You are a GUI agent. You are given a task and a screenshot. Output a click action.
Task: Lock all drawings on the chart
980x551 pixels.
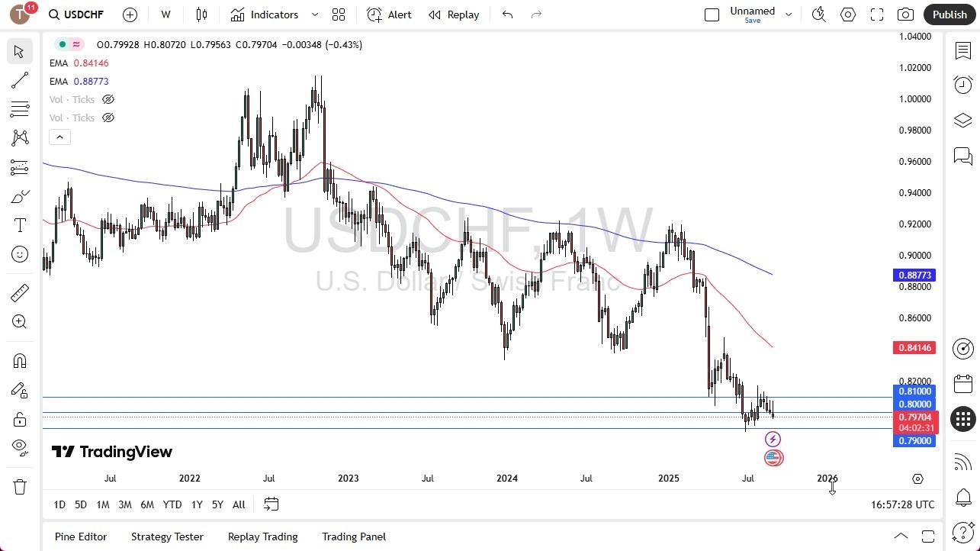click(19, 418)
